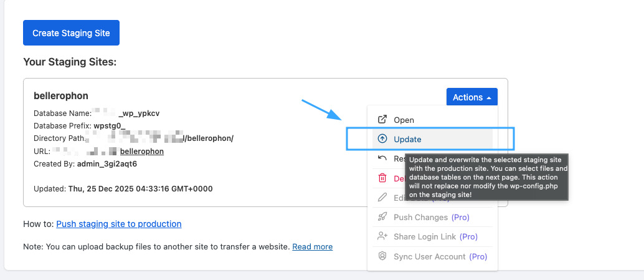This screenshot has width=644, height=280.
Task: Click the Edit pencil icon
Action: tap(382, 198)
